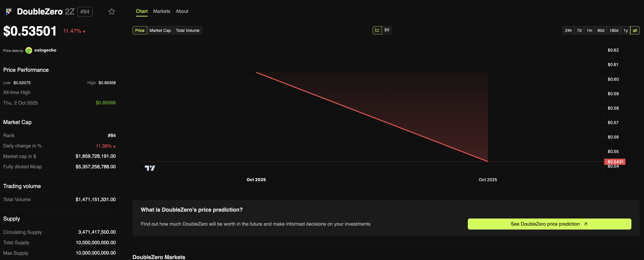Select the all time range button

point(635,30)
